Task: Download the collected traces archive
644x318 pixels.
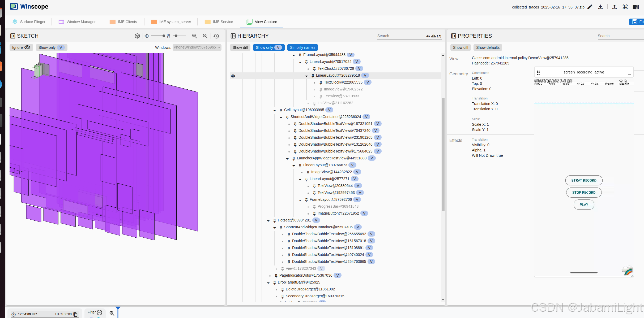Action: [x=600, y=7]
